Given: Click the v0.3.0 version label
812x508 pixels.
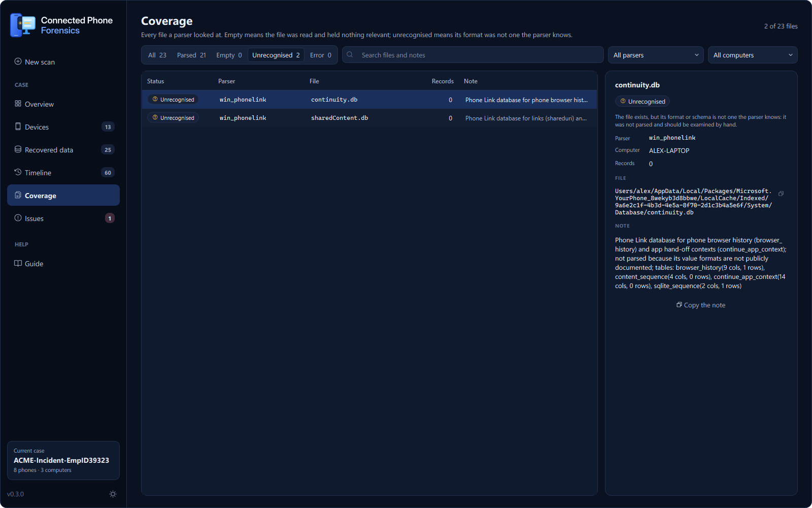Looking at the screenshot, I should [x=15, y=494].
